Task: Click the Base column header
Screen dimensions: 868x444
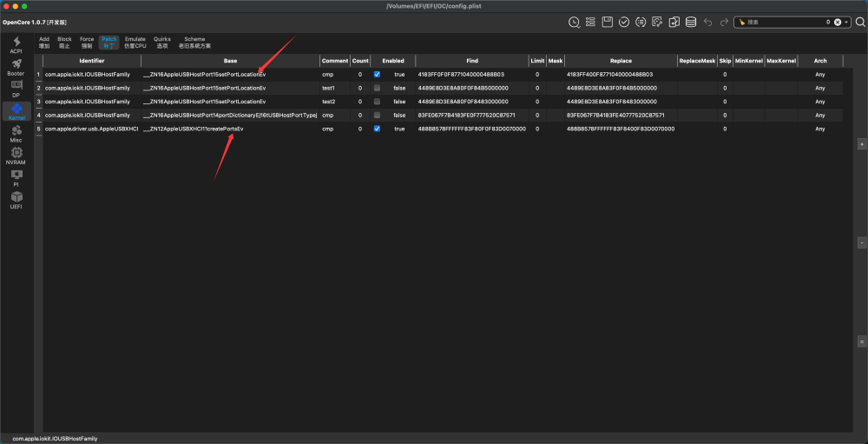Action: [x=230, y=61]
